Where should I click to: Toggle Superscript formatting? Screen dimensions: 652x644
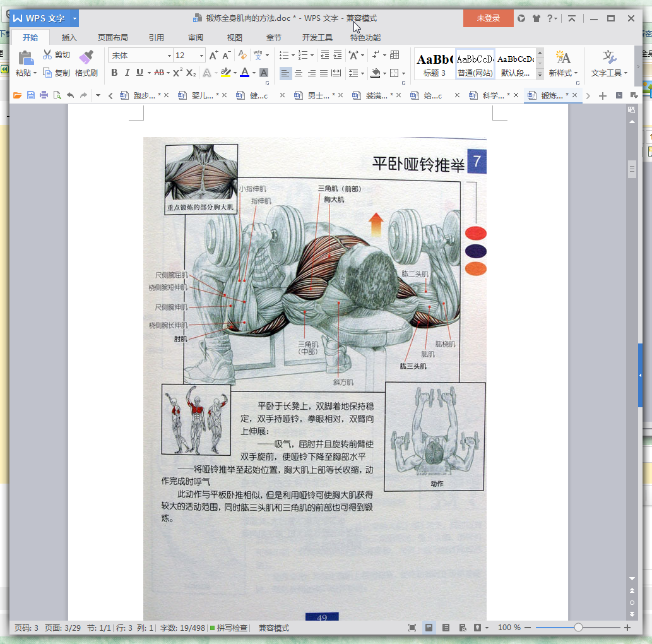(177, 73)
